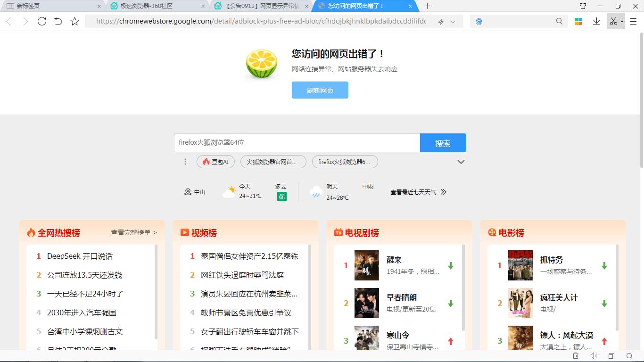Open tomorrow's rain weather icon

click(x=316, y=192)
